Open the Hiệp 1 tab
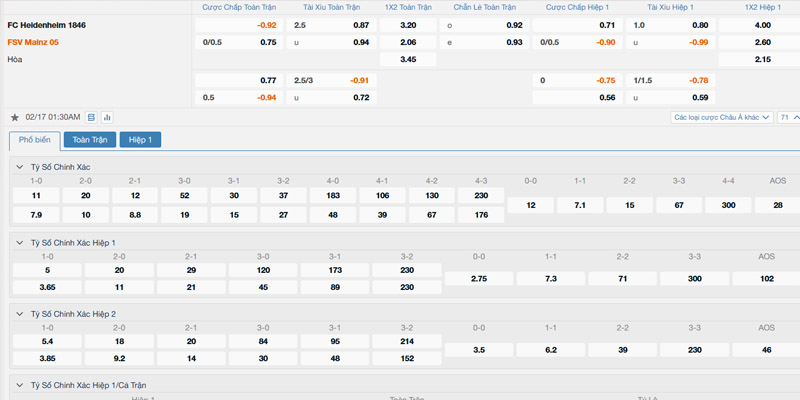 [140, 140]
